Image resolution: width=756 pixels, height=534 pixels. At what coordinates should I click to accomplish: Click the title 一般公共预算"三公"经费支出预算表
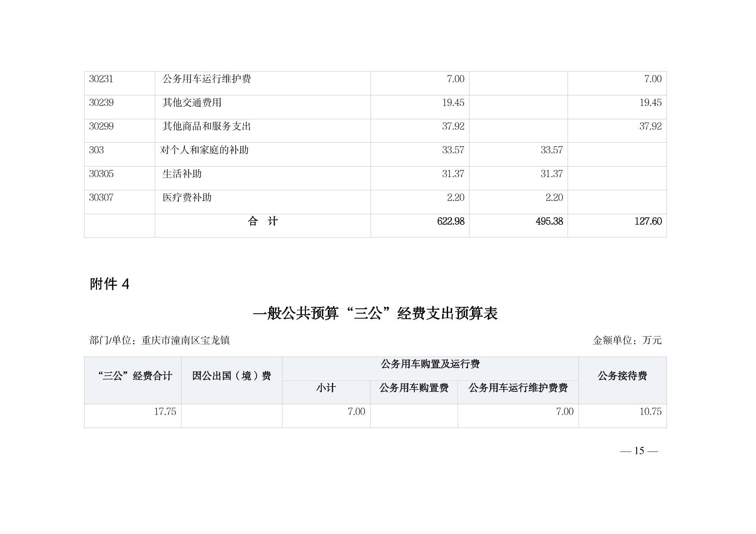(x=375, y=313)
